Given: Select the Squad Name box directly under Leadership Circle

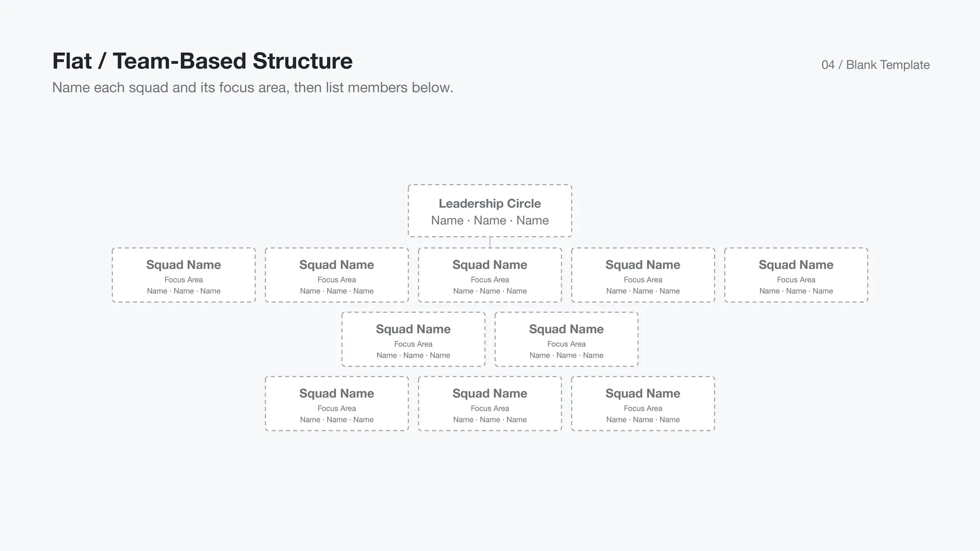Looking at the screenshot, I should pos(490,275).
